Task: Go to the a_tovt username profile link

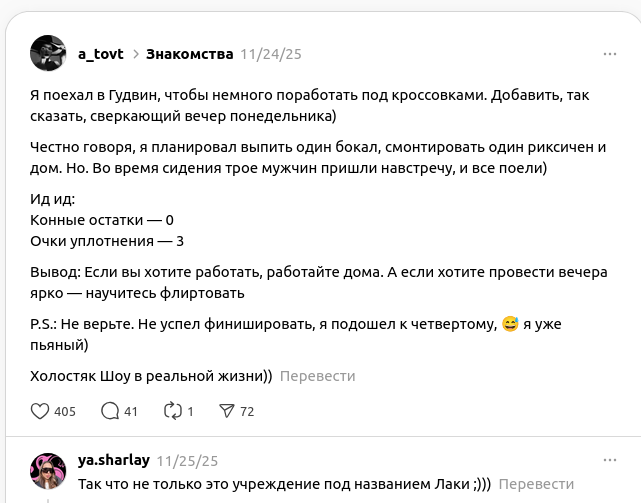Action: pyautogui.click(x=101, y=54)
